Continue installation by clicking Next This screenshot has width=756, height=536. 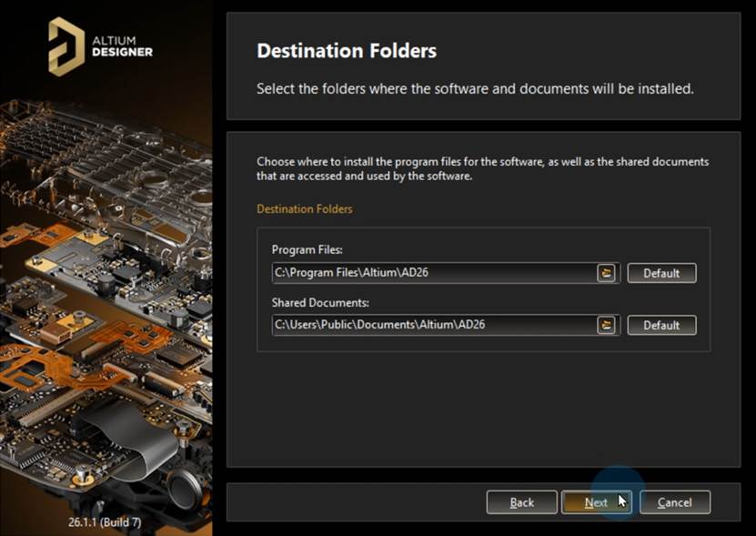(x=597, y=502)
